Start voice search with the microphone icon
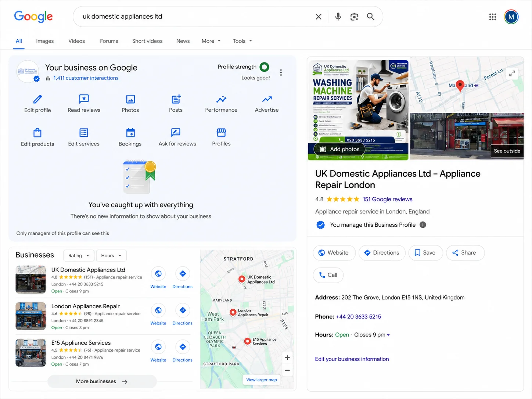This screenshot has width=532, height=399. pos(338,17)
